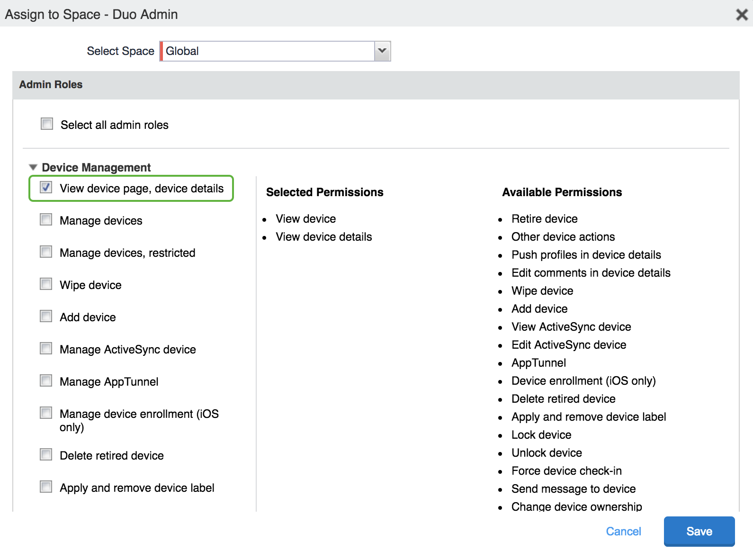Click the View device permission
Viewport: 753px width, 560px height.
305,219
